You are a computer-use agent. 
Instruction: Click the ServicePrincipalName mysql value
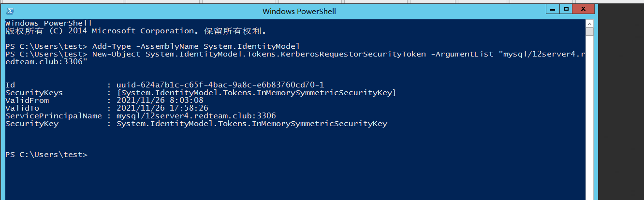pyautogui.click(x=196, y=116)
